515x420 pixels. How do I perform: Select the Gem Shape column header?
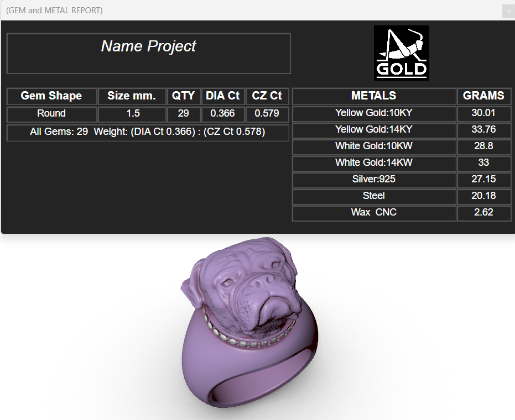coord(51,96)
